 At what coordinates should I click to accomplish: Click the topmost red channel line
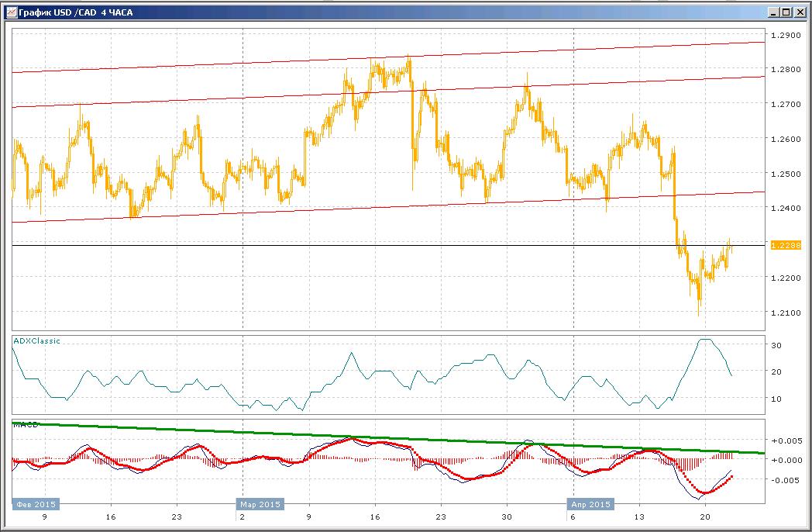388,57
